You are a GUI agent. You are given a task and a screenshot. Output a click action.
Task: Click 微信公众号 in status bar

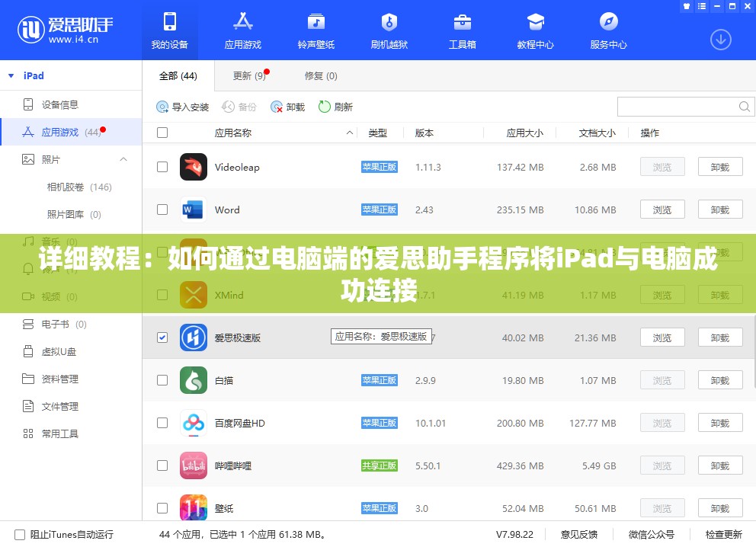click(x=652, y=535)
